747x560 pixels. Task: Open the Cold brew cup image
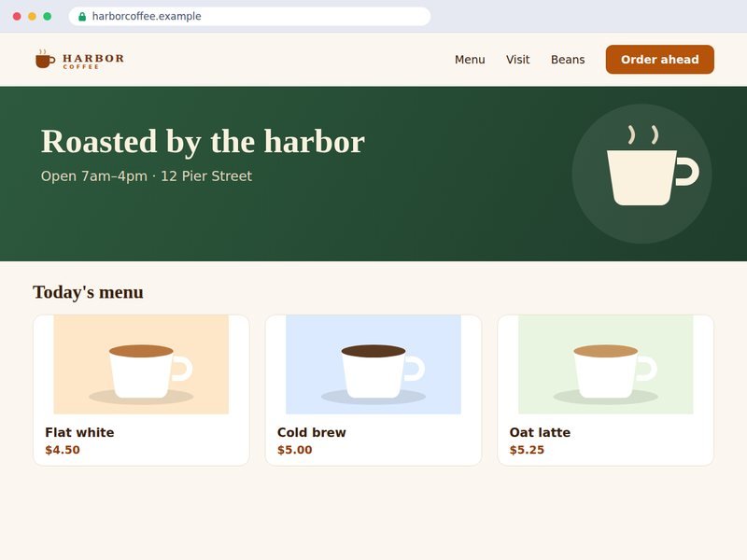coord(373,364)
